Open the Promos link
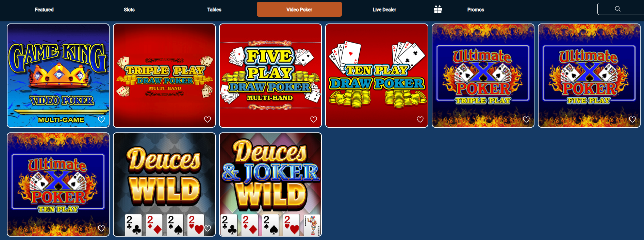The width and height of the screenshot is (644, 240). coord(476,10)
